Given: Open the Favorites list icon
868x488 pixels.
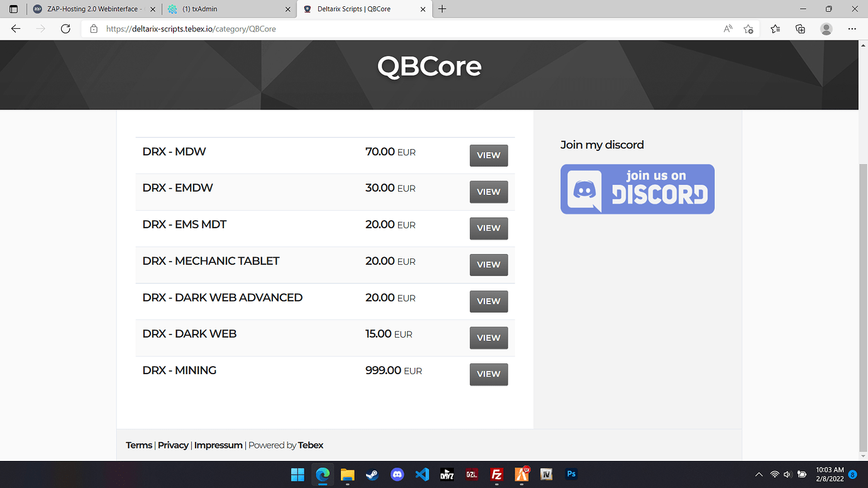Looking at the screenshot, I should (775, 28).
